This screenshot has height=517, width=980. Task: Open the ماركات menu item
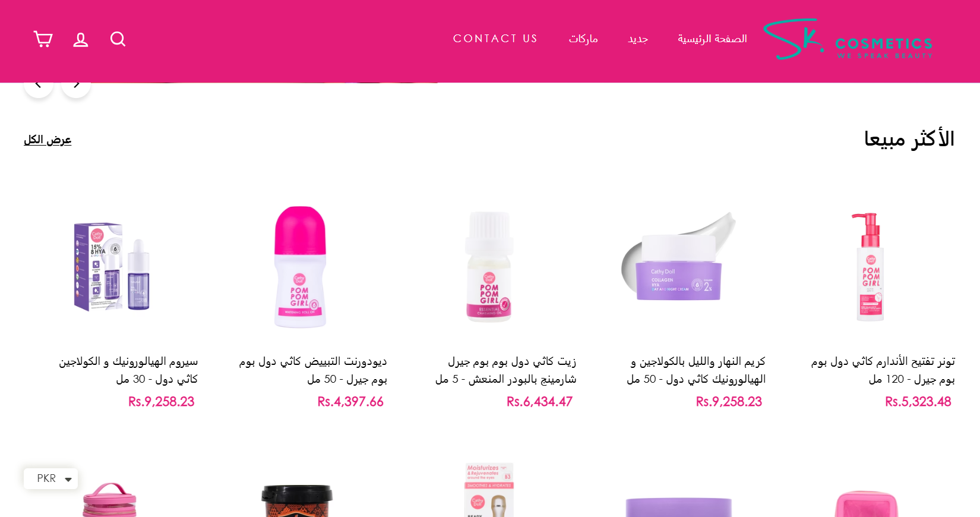(x=583, y=39)
